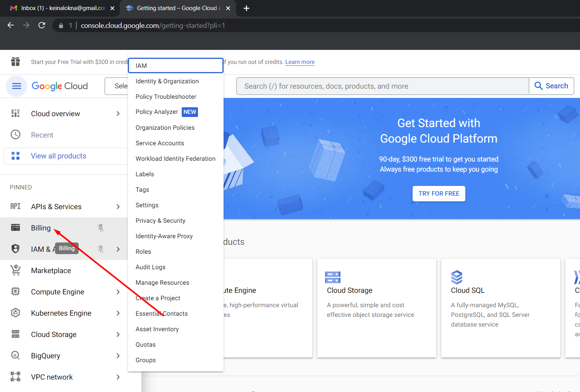Open the Learn more link
The image size is (580, 392).
click(x=300, y=62)
